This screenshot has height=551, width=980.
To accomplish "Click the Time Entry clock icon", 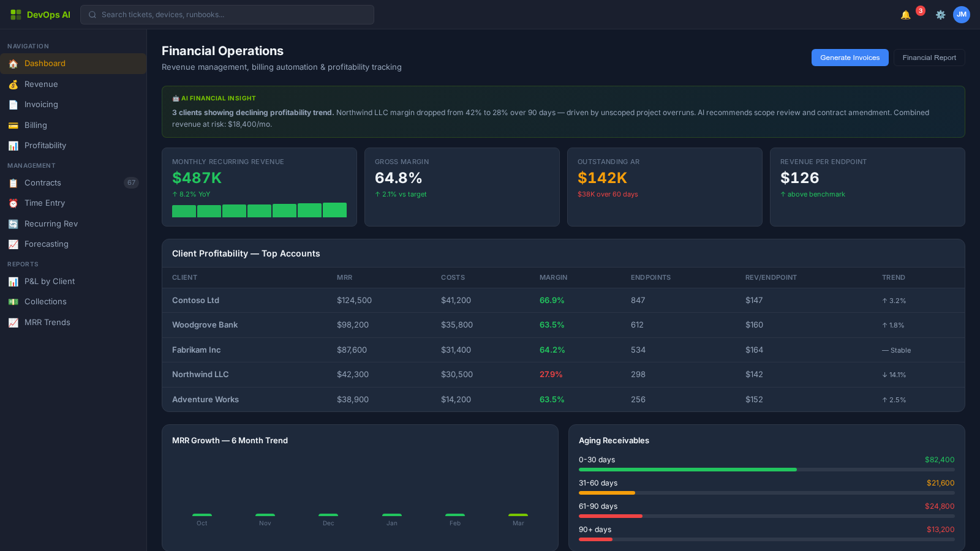I will pos(13,203).
